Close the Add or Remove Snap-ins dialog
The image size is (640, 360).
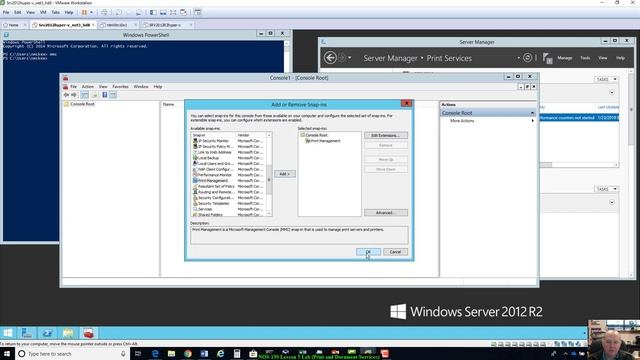(407, 104)
